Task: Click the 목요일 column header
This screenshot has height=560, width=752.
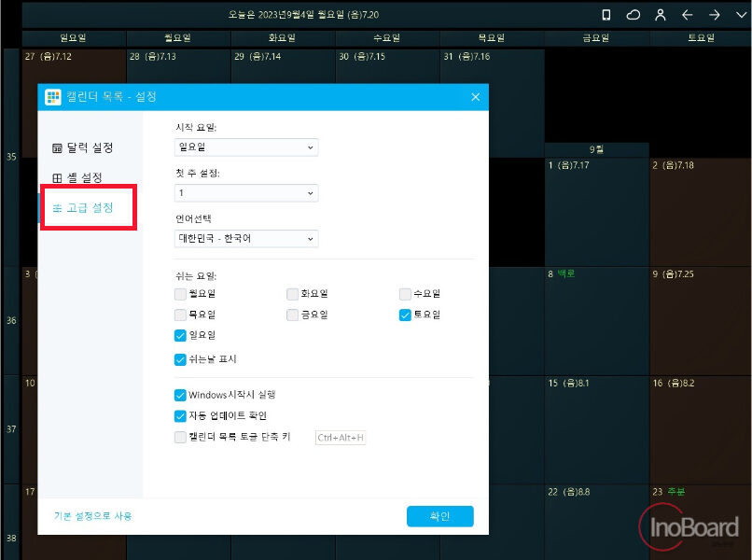Action: coord(492,38)
